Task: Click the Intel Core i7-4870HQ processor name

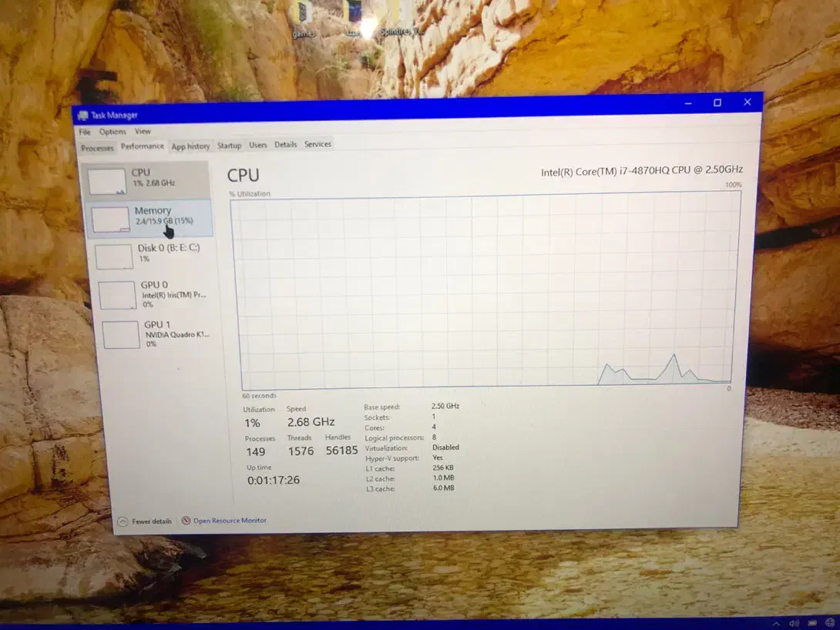Action: click(x=642, y=171)
